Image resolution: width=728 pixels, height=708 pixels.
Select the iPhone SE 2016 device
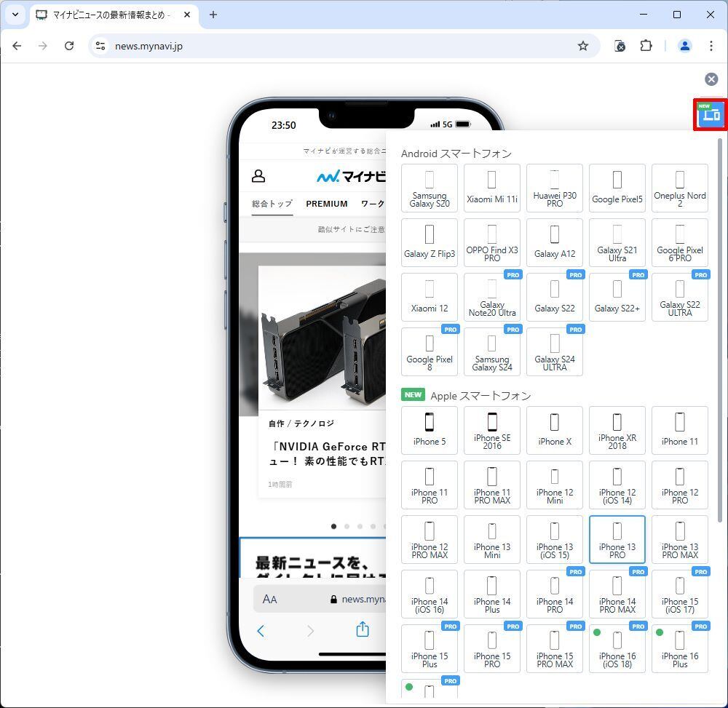pyautogui.click(x=492, y=431)
